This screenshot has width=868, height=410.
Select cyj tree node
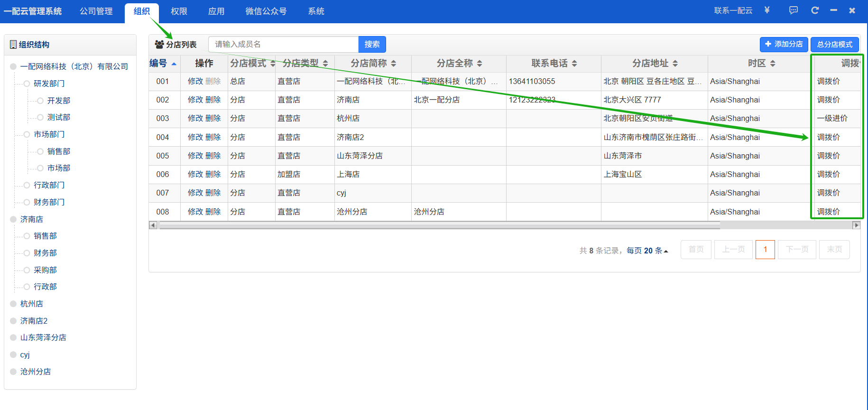[x=25, y=354]
